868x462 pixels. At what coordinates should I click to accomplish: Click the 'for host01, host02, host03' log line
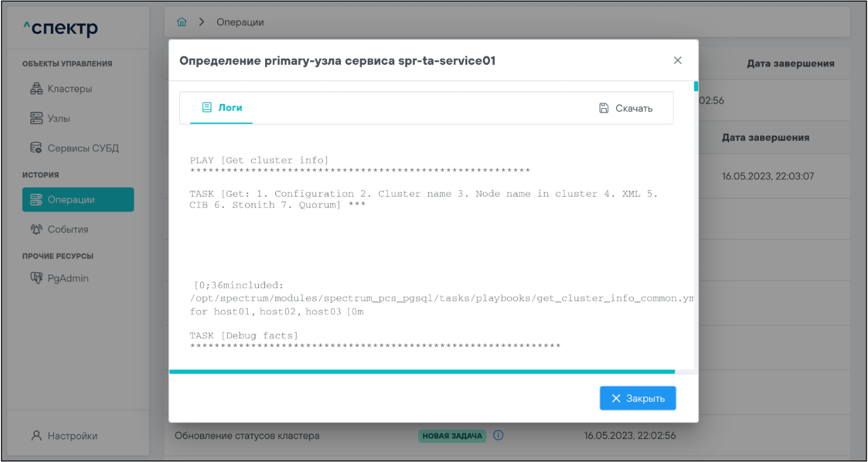(277, 311)
